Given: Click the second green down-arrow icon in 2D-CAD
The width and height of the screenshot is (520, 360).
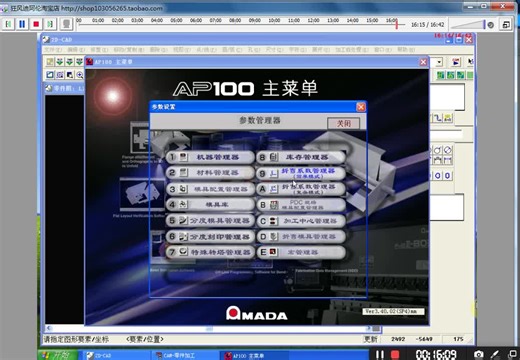Looking at the screenshot, I should coord(69,61).
